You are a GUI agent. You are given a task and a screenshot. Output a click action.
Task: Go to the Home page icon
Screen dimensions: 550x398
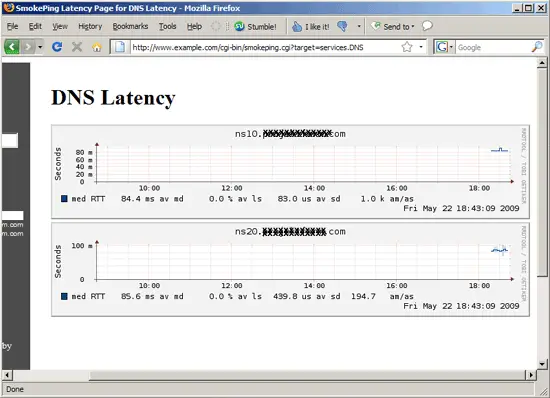[96, 47]
